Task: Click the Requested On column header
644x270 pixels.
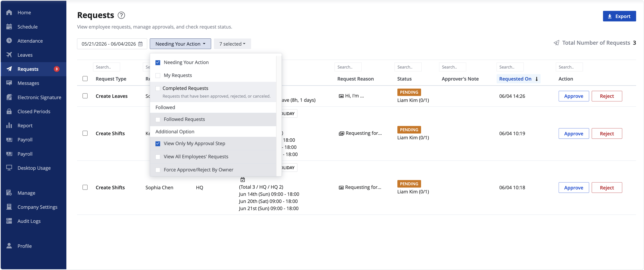Action: pos(518,79)
